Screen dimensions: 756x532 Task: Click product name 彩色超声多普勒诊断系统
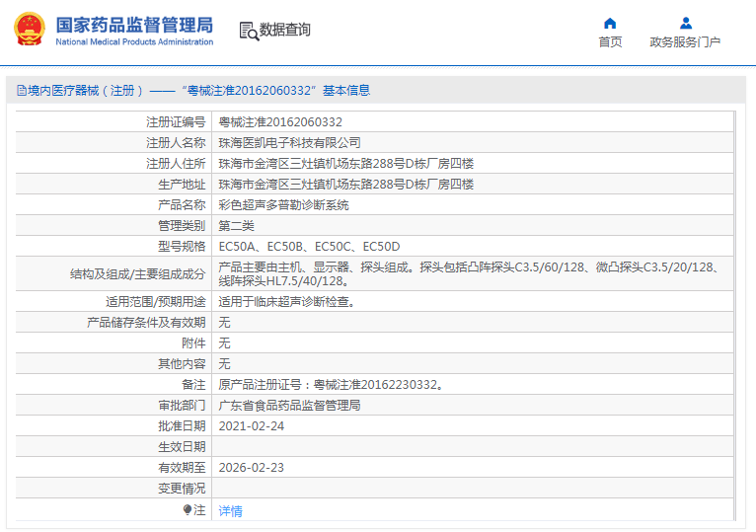[283, 205]
